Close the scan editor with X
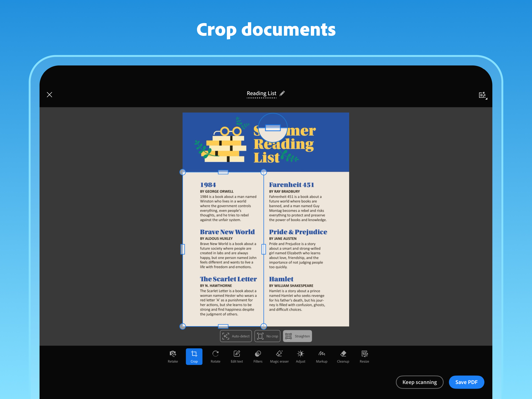This screenshot has height=399, width=532. 49,94
